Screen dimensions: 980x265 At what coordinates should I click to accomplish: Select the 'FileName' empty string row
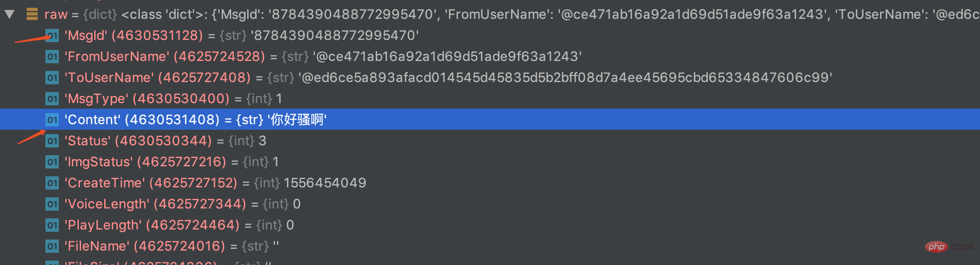[490, 246]
